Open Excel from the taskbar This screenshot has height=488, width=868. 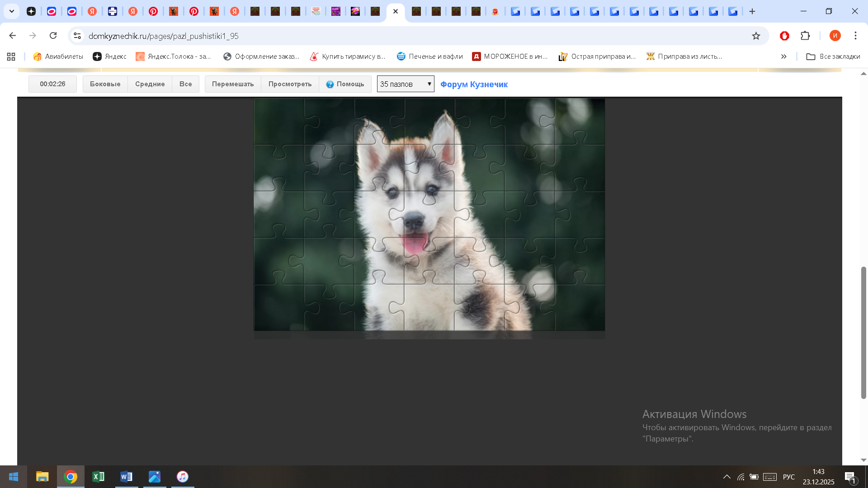click(98, 477)
